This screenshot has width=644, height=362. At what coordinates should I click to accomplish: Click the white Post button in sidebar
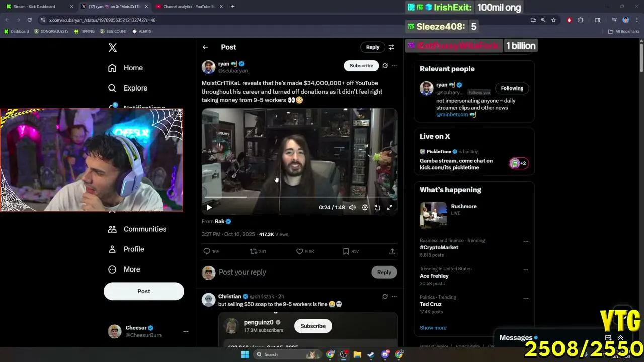[x=144, y=291]
